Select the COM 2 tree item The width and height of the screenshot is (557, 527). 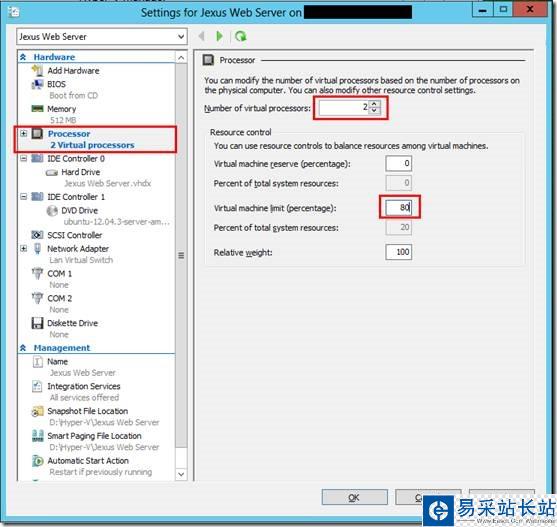(60, 298)
